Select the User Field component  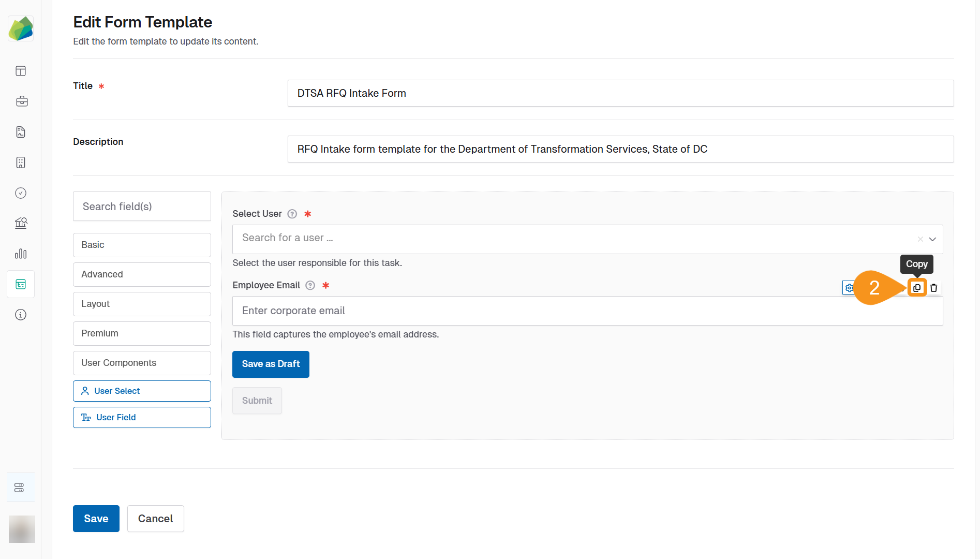[x=142, y=417]
